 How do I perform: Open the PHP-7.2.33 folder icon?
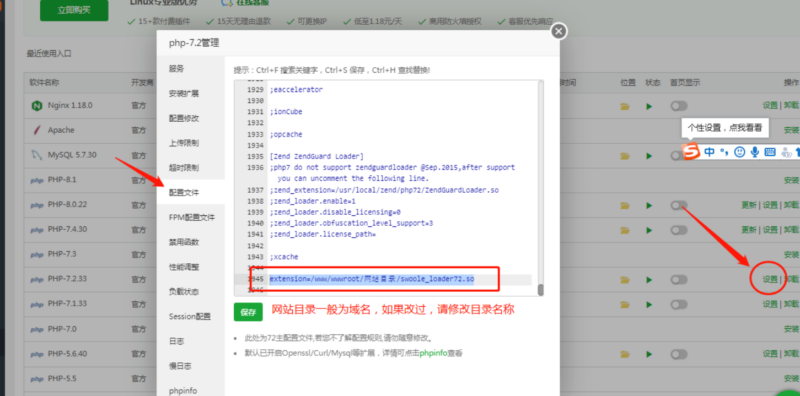click(624, 280)
